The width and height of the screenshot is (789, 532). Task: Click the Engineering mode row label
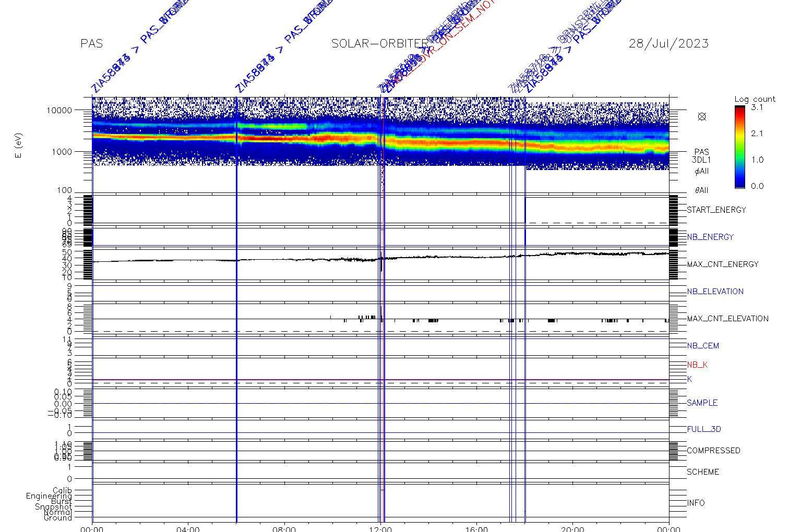pos(49,496)
